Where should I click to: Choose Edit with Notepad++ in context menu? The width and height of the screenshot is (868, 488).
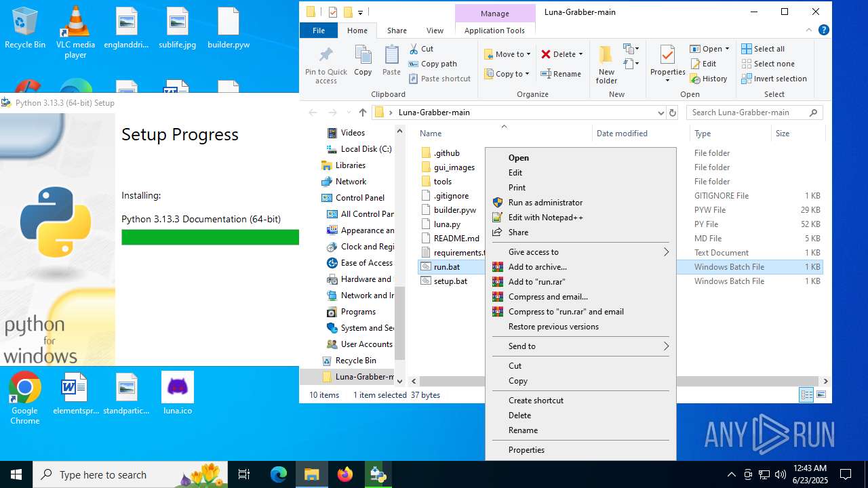point(580,218)
